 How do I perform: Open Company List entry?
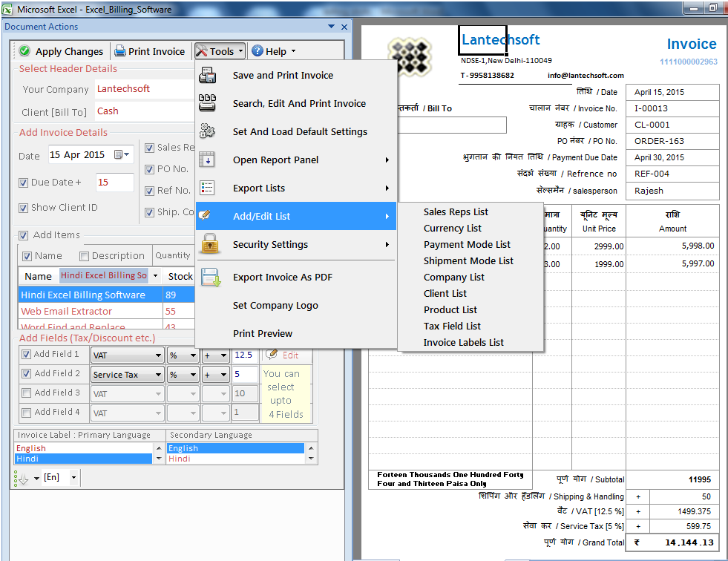pos(470,277)
